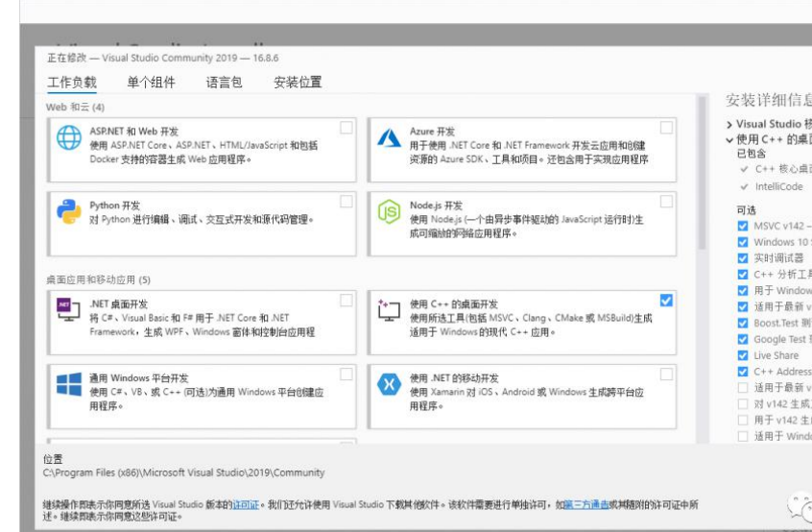Click the .NET desktop development icon
Image resolution: width=812 pixels, height=532 pixels.
pyautogui.click(x=68, y=310)
